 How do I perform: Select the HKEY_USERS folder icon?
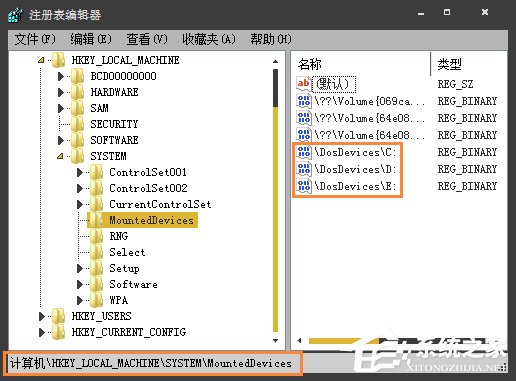coord(59,316)
